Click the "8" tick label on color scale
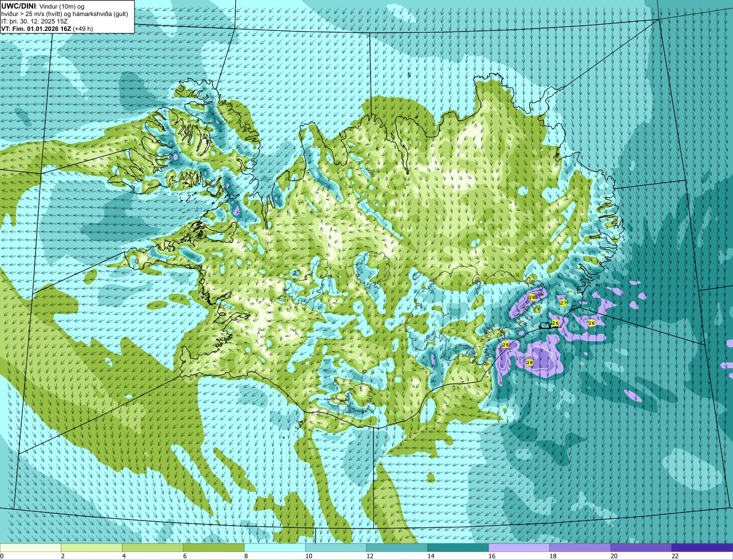The height and width of the screenshot is (560, 733). pyautogui.click(x=246, y=556)
